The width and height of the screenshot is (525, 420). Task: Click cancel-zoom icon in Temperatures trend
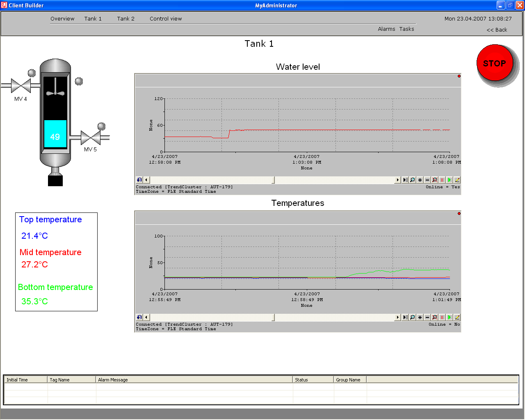point(434,317)
